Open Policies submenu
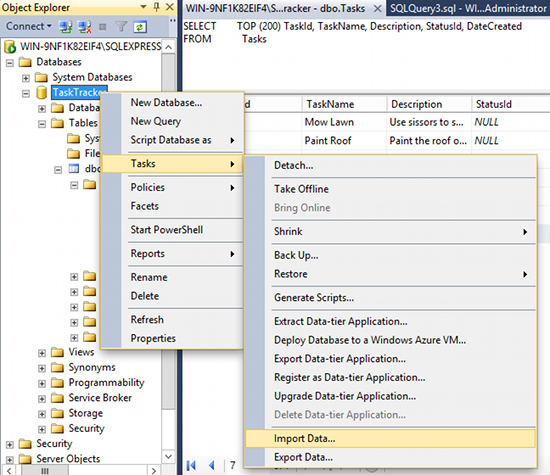Image resolution: width=550 pixels, height=475 pixels. 172,187
